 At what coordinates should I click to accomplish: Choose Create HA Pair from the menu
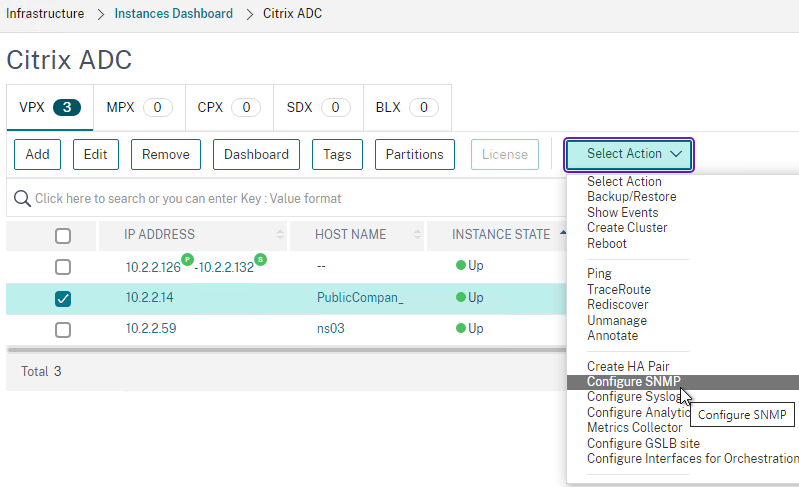pyautogui.click(x=628, y=366)
